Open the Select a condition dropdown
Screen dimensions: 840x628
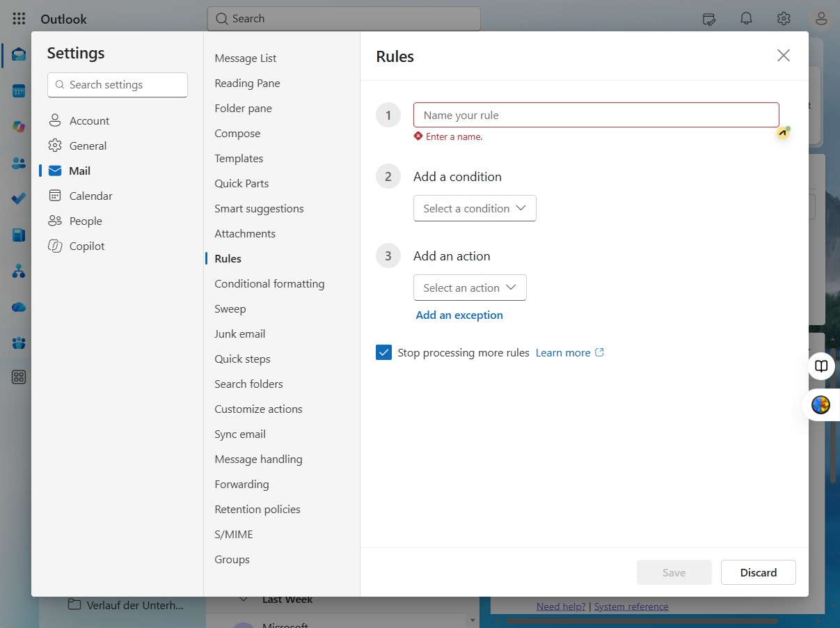[x=475, y=208]
